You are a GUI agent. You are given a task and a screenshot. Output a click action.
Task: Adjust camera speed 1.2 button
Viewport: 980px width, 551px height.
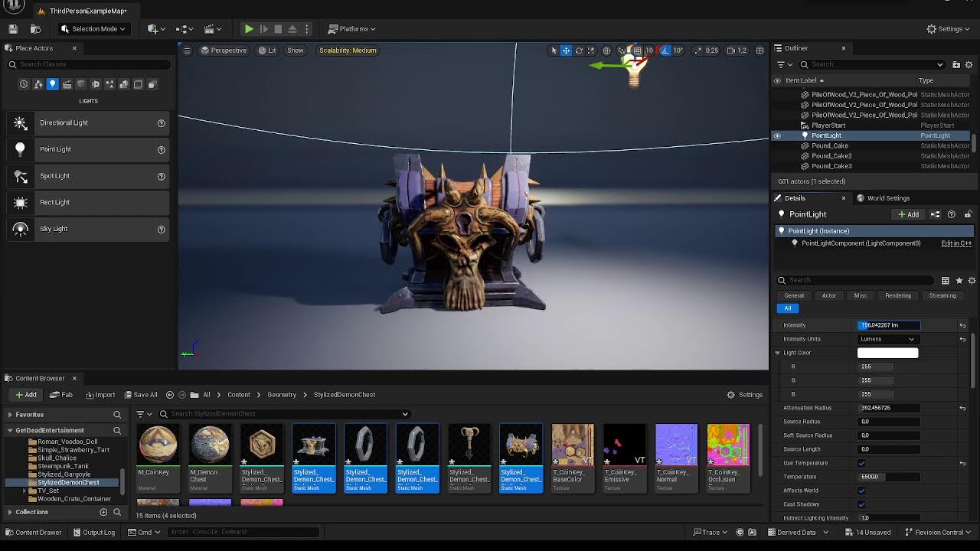pos(737,51)
